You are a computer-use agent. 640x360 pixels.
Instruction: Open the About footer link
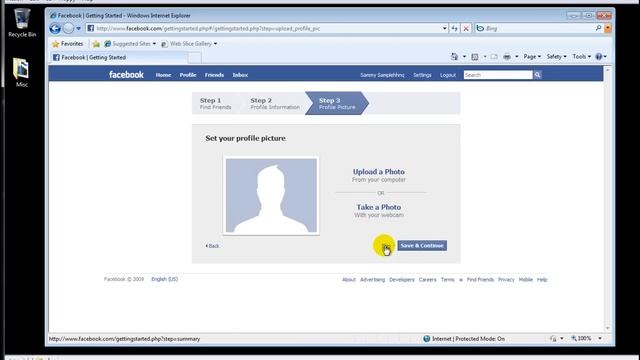[x=349, y=280]
